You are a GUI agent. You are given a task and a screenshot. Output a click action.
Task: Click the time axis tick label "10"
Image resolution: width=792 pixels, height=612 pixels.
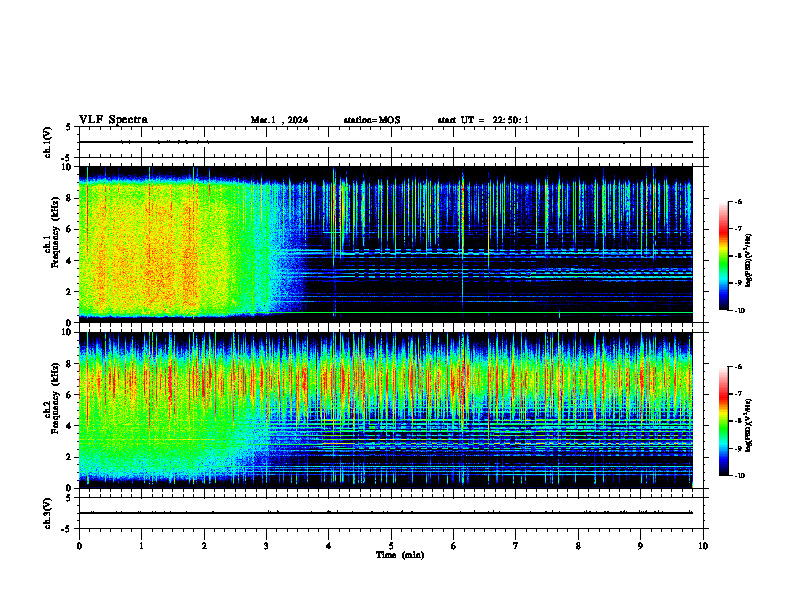pyautogui.click(x=703, y=546)
